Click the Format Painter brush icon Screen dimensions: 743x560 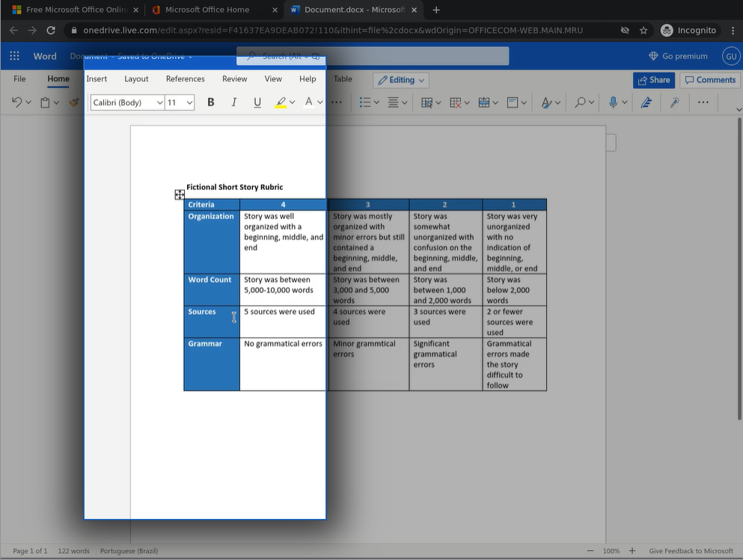tap(73, 102)
